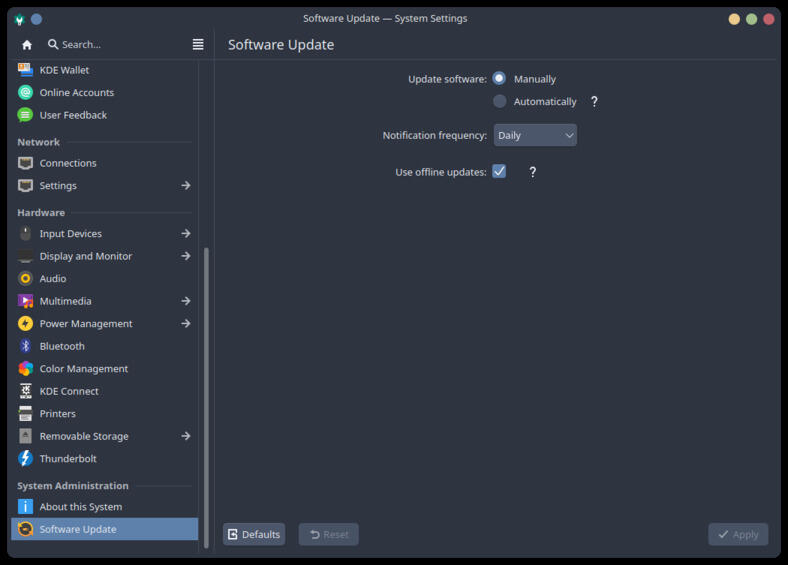788x565 pixels.
Task: Open the Bluetooth icon
Action: [25, 346]
